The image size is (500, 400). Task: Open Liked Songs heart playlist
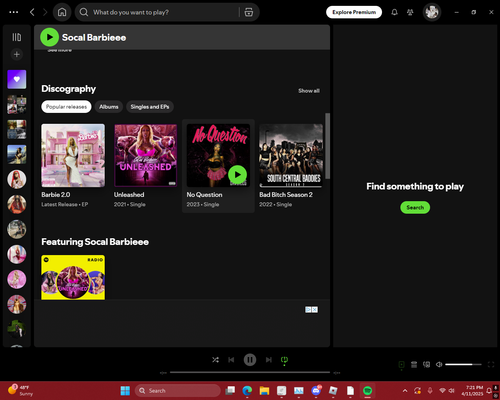pyautogui.click(x=17, y=79)
